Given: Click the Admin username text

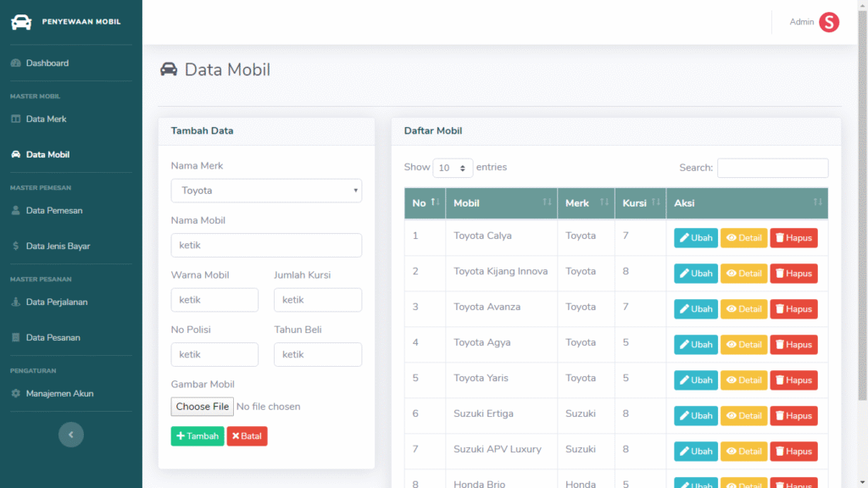Looking at the screenshot, I should point(801,22).
